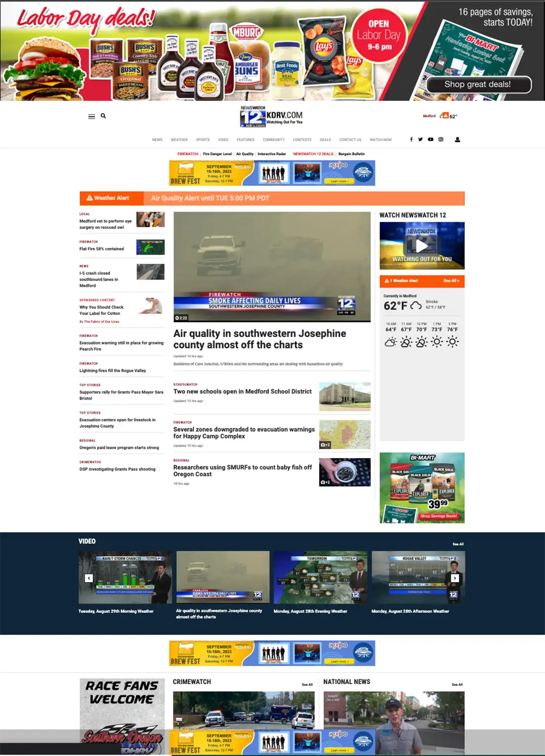The height and width of the screenshot is (756, 545).
Task: Open the Contact Us menu item
Action: 350,140
